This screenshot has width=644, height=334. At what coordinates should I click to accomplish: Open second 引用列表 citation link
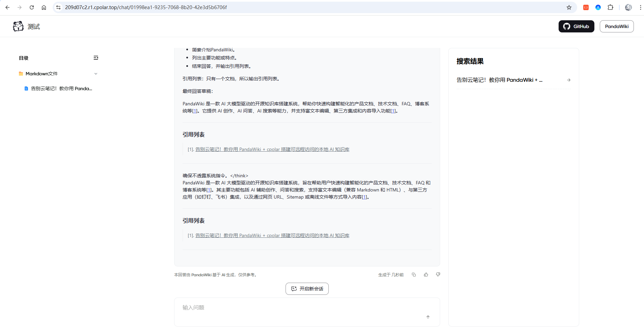point(272,235)
